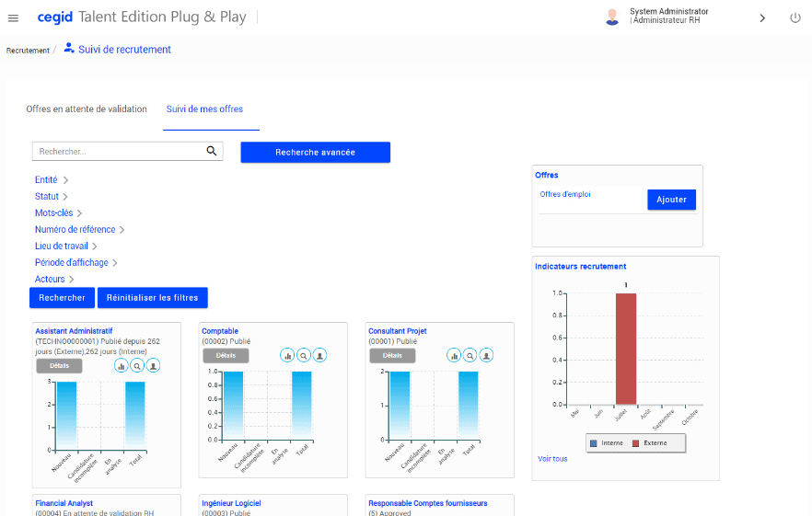Open statistics chart icon for Assistant Administratif
The image size is (812, 516).
[x=122, y=365]
